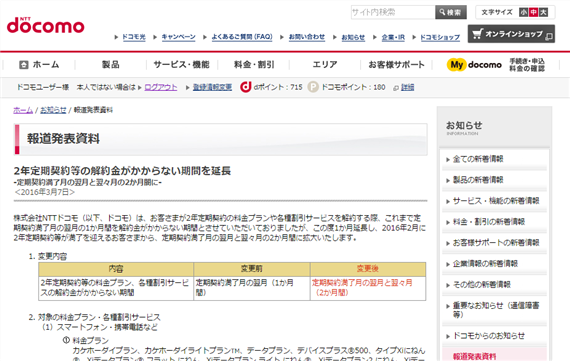Go to ホーム main menu tab
Screen dimensions: 570x361
(x=39, y=65)
